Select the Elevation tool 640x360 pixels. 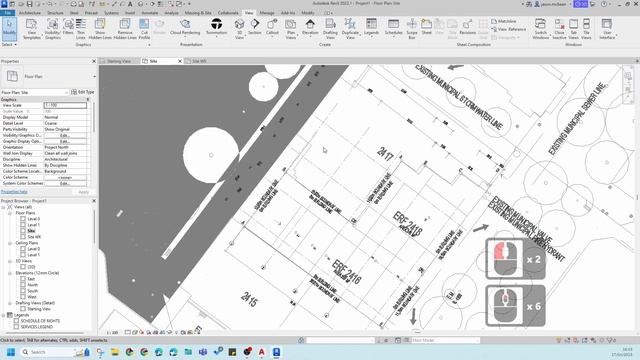coord(310,27)
